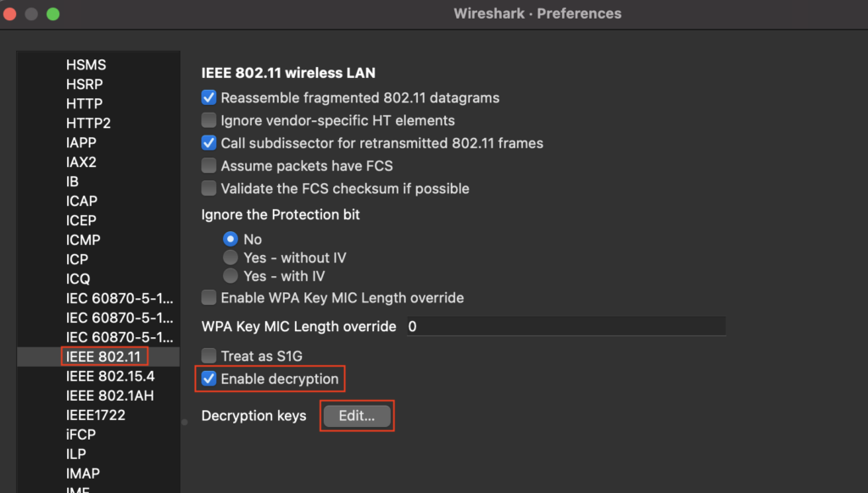This screenshot has width=868, height=493.
Task: Enable Validate the FCS checksum option
Action: point(209,188)
